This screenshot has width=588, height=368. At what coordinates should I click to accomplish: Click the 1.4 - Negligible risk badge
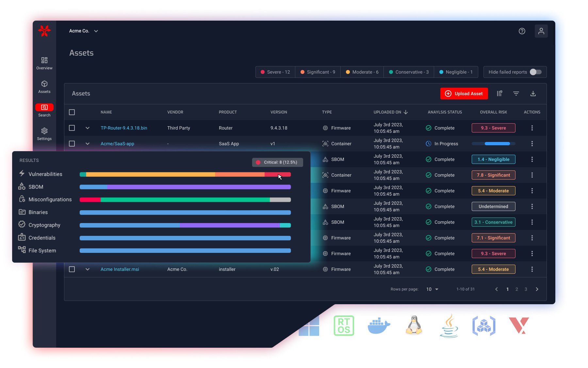pos(494,159)
